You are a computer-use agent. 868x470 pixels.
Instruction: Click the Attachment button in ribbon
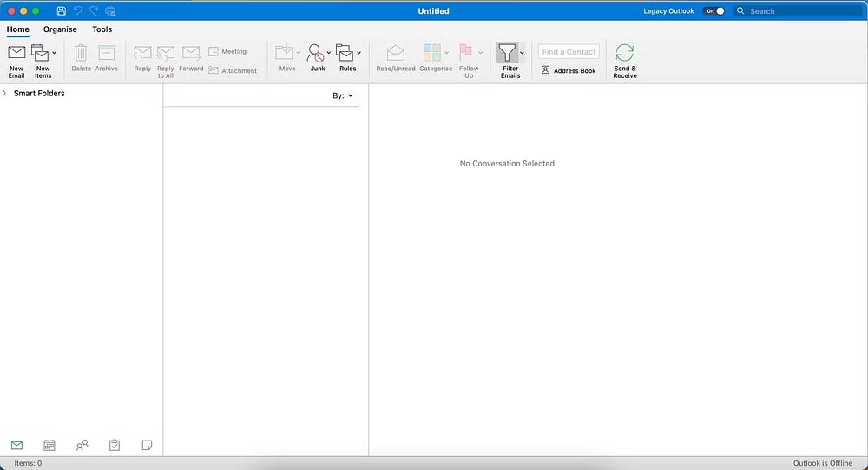pyautogui.click(x=233, y=70)
